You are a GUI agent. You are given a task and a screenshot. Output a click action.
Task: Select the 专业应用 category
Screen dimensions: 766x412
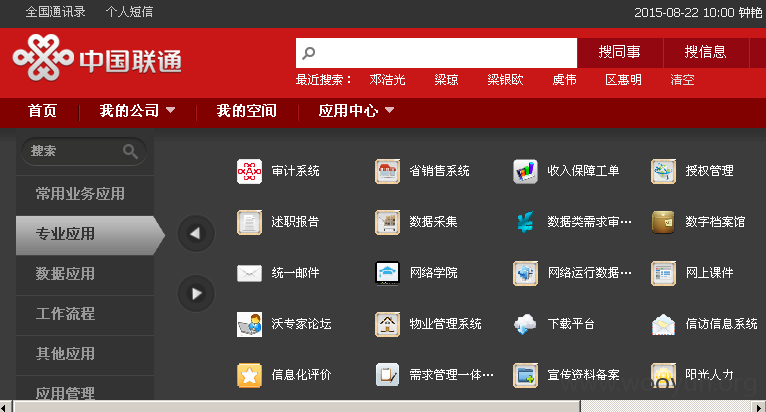click(90, 235)
